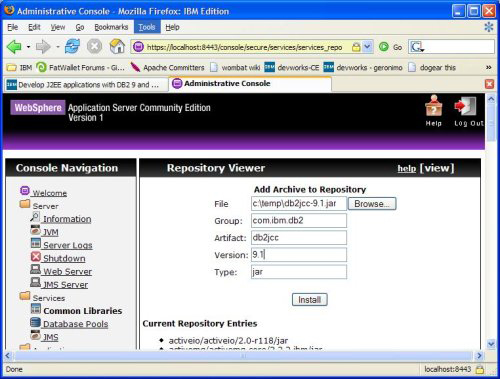Click the green Go icon
Viewport: 500px width, 379px height.
384,47
